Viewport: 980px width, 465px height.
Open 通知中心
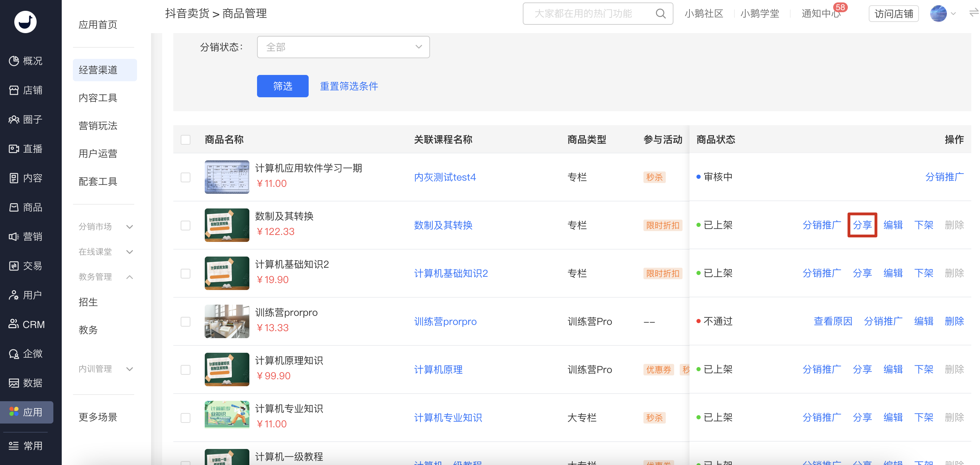[x=821, y=14]
